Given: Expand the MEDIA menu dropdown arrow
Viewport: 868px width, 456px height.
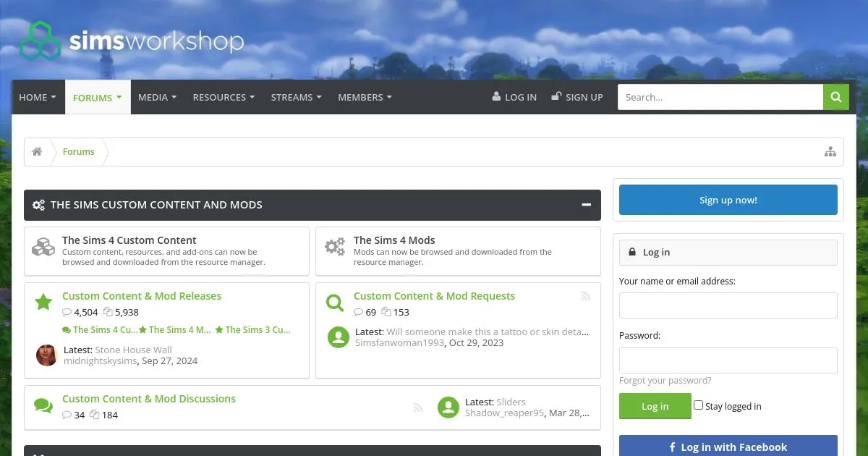Looking at the screenshot, I should click(174, 97).
